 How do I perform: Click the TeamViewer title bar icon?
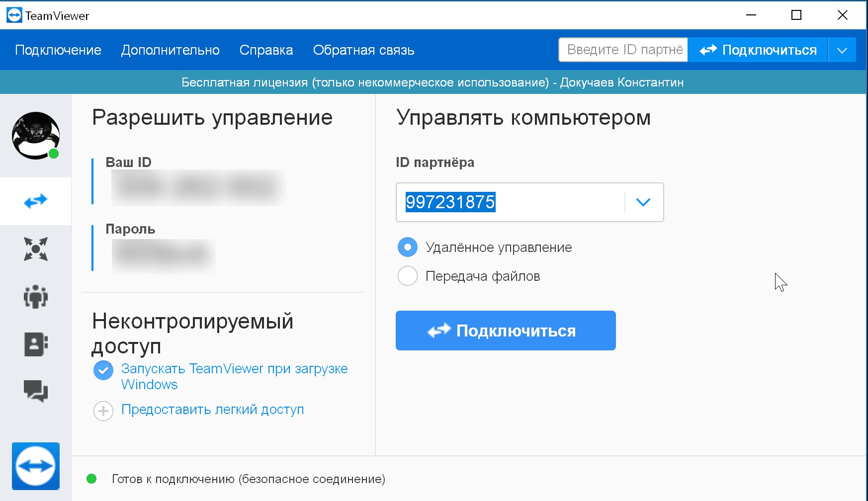pyautogui.click(x=14, y=15)
